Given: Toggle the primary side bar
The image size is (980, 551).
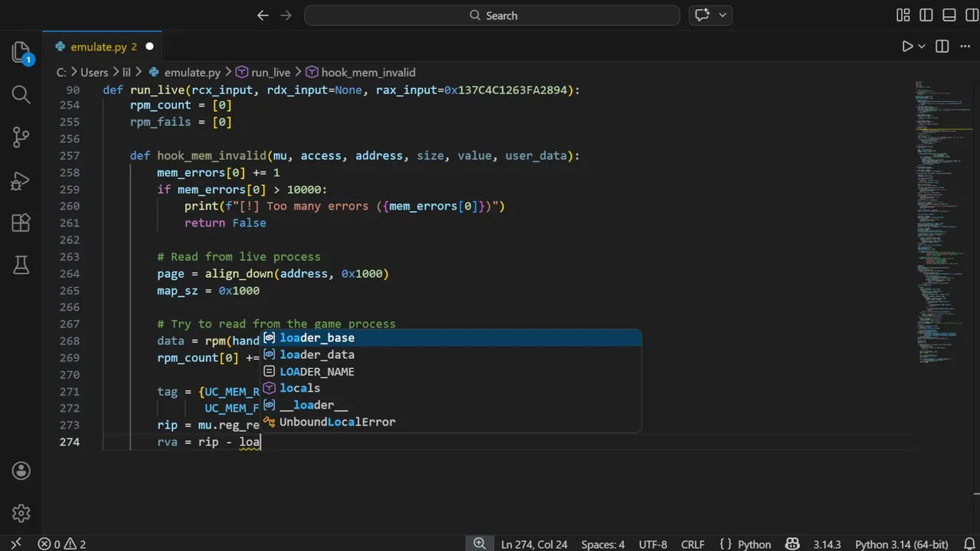Looking at the screenshot, I should coord(926,15).
